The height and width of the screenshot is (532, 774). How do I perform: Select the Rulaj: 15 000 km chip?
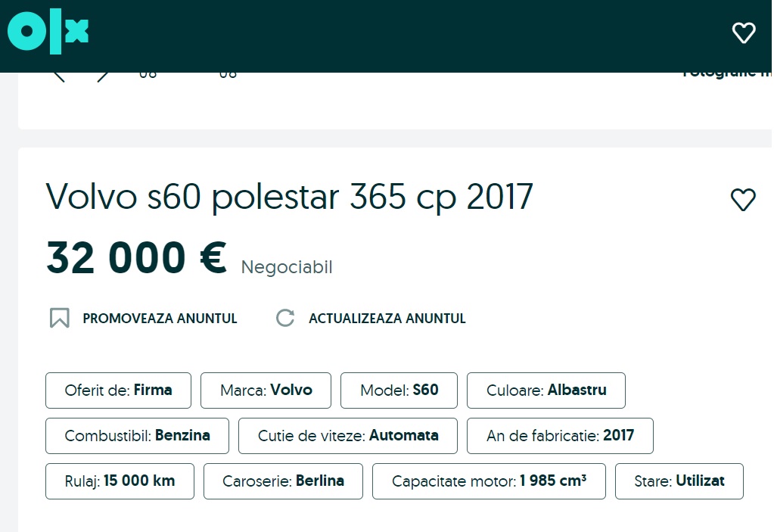[x=120, y=481]
